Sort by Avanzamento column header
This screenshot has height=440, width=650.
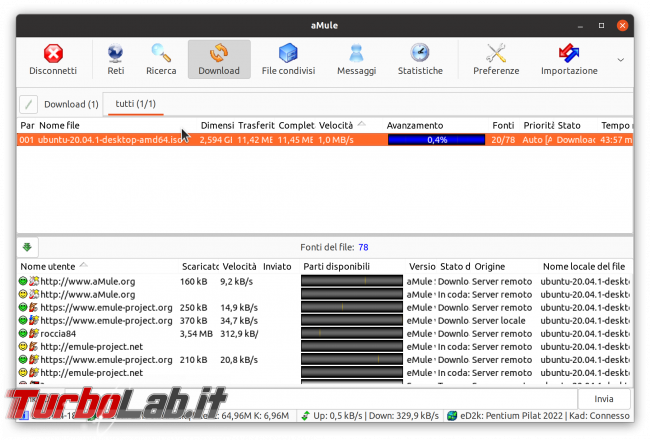pyautogui.click(x=415, y=125)
